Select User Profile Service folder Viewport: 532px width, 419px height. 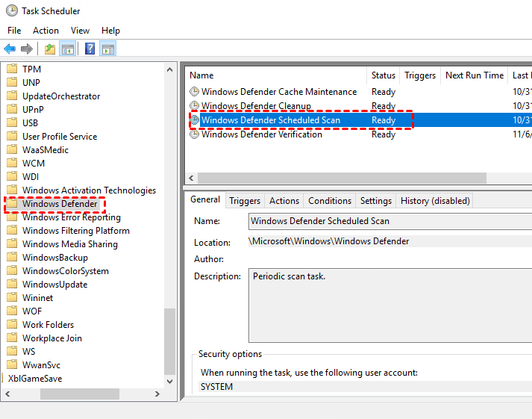[x=60, y=137]
